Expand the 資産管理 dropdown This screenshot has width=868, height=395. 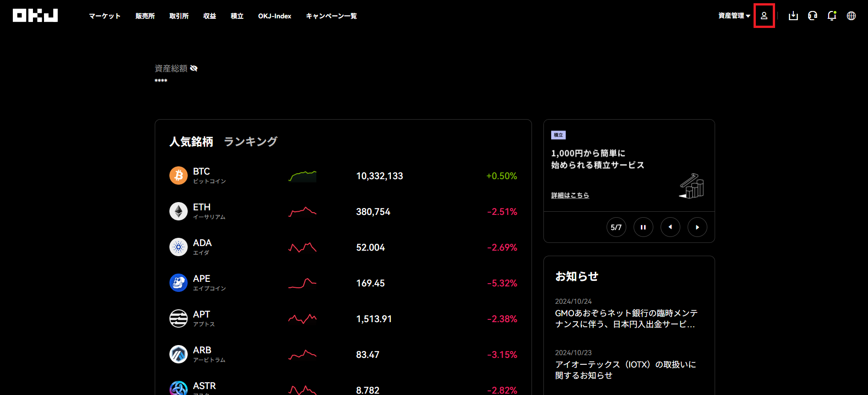tap(734, 16)
